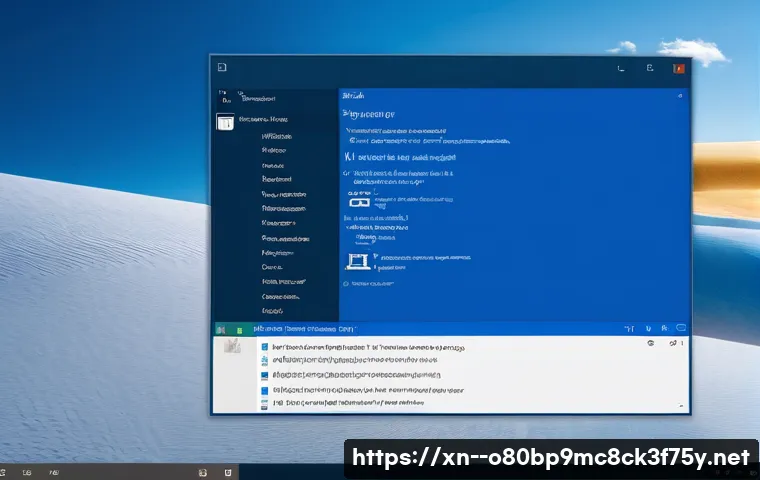The height and width of the screenshot is (480, 760).
Task: Click the grey thumbnail left of the file list
Action: click(232, 346)
